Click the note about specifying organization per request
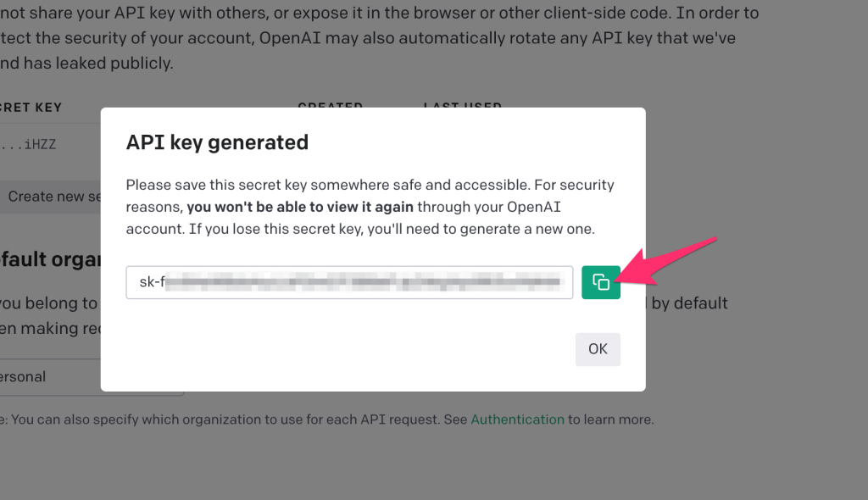The image size is (868, 500). coord(326,419)
